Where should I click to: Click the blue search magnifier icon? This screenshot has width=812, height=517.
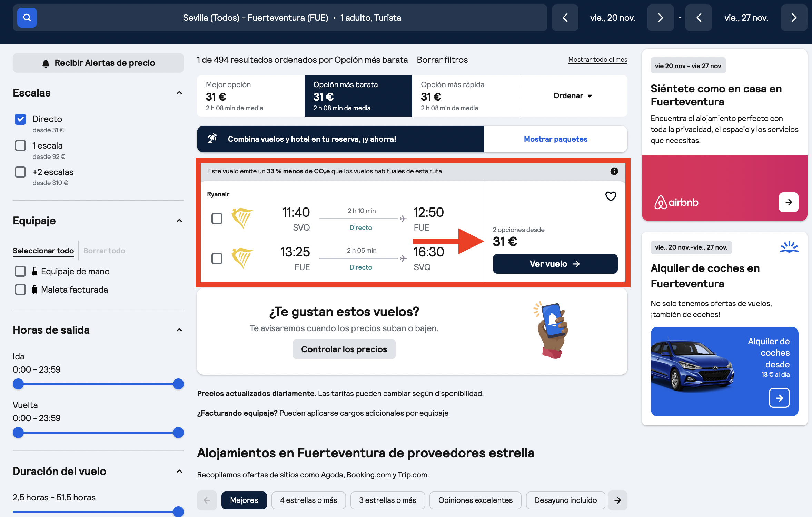(x=27, y=18)
